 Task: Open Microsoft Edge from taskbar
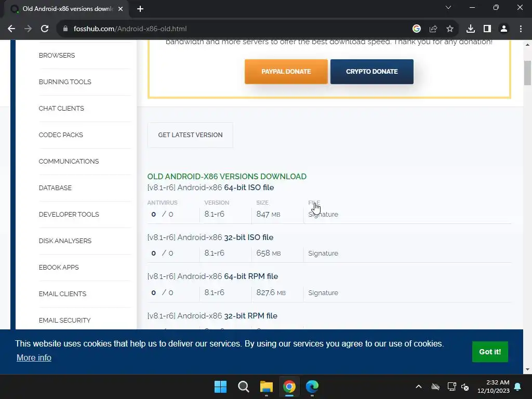tap(312, 387)
